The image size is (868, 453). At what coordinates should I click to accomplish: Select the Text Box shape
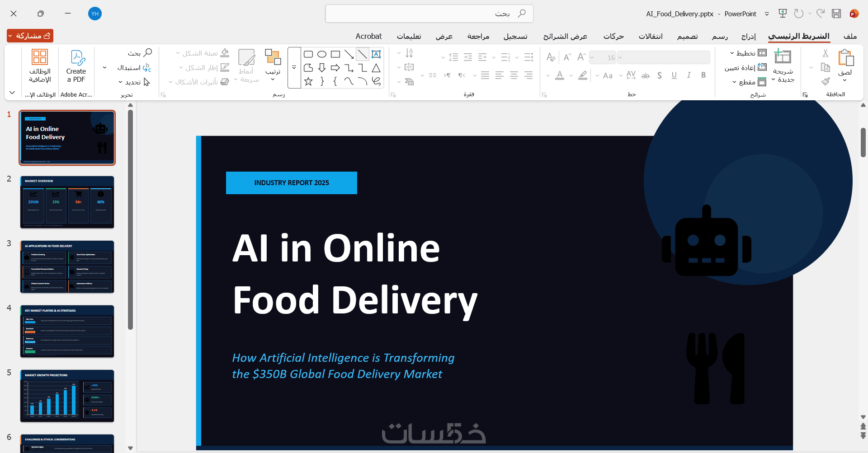pos(376,54)
